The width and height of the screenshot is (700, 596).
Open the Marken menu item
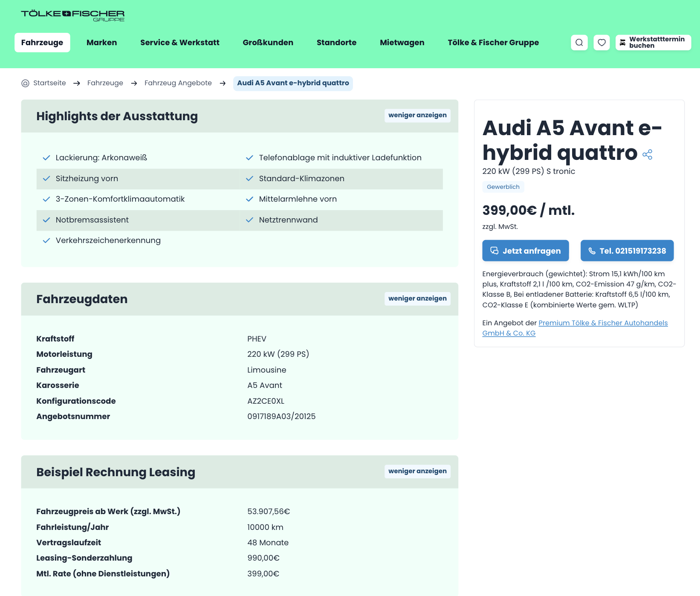point(101,43)
